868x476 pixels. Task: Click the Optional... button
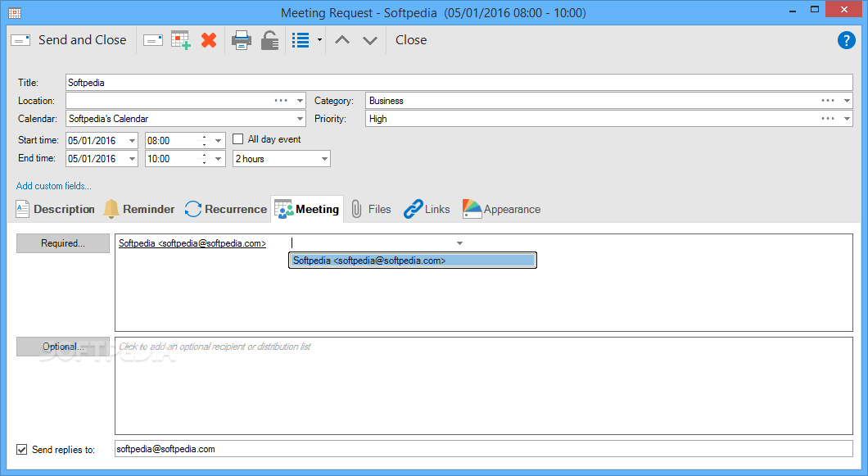click(63, 347)
